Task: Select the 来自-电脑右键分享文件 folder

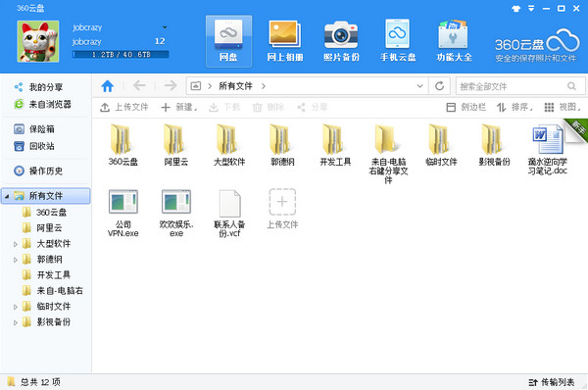Action: coord(388,154)
